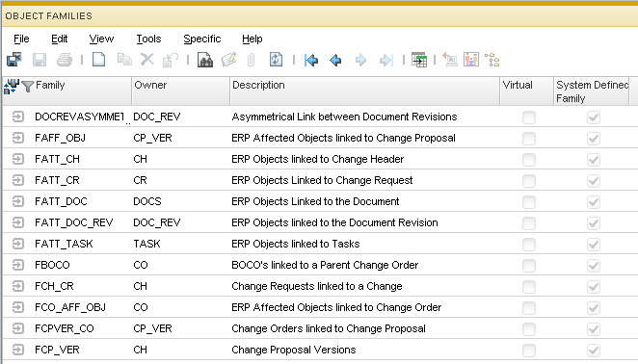Click the System Defined Family column header
This screenshot has width=638, height=364.
592,91
